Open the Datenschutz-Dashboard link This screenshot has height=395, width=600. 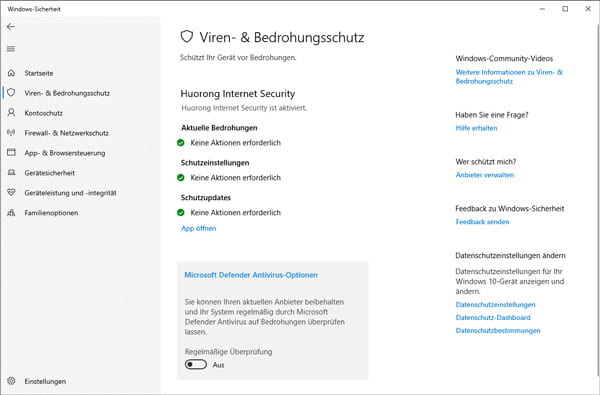493,317
